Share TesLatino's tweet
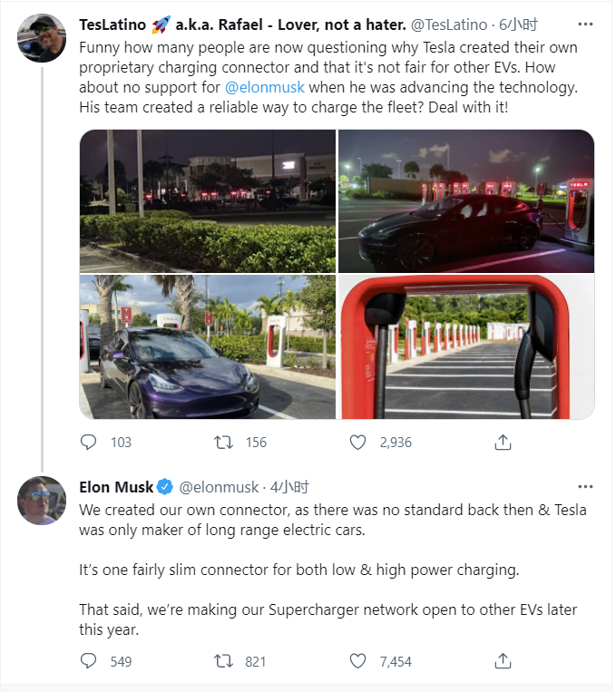The height and width of the screenshot is (692, 616). point(504,442)
